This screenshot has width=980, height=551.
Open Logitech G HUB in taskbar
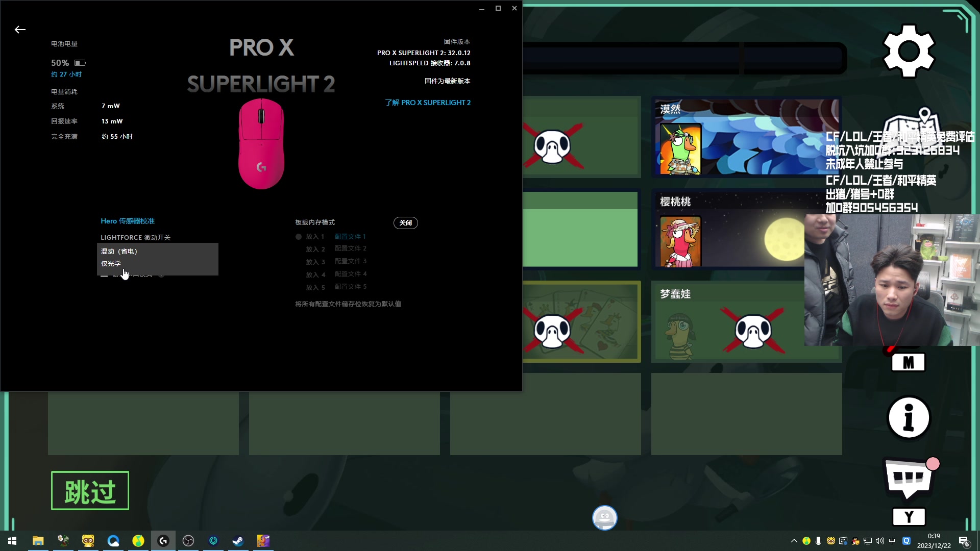click(x=163, y=541)
